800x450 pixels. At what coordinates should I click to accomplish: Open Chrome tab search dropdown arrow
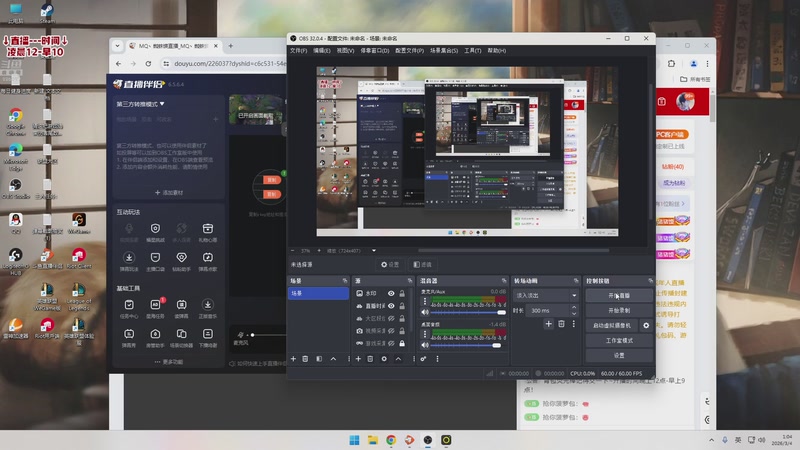(117, 46)
